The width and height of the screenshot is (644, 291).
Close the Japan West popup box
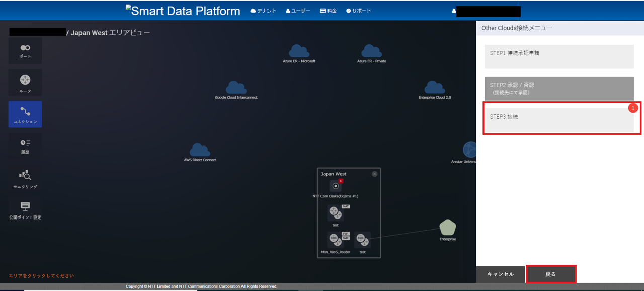(374, 174)
